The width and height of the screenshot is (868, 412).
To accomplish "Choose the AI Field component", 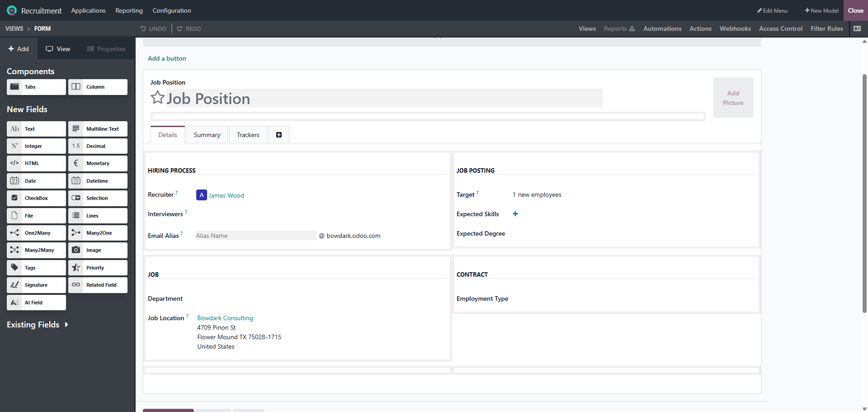I will [36, 303].
